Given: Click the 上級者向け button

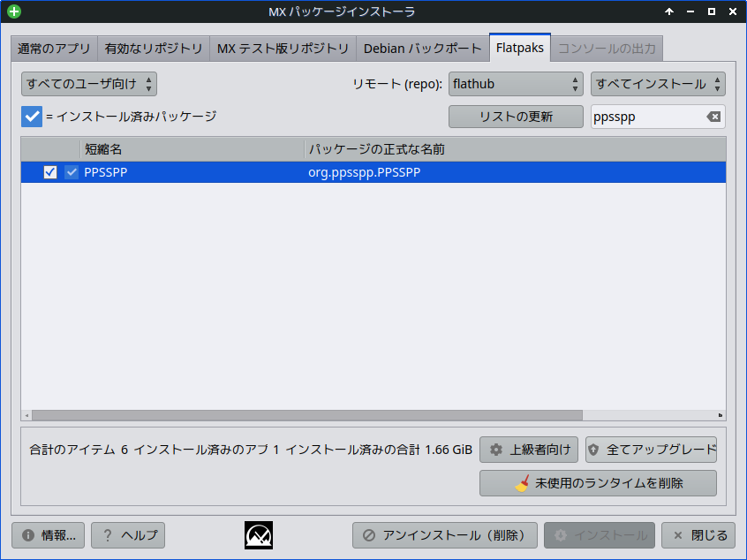Looking at the screenshot, I should (529, 450).
